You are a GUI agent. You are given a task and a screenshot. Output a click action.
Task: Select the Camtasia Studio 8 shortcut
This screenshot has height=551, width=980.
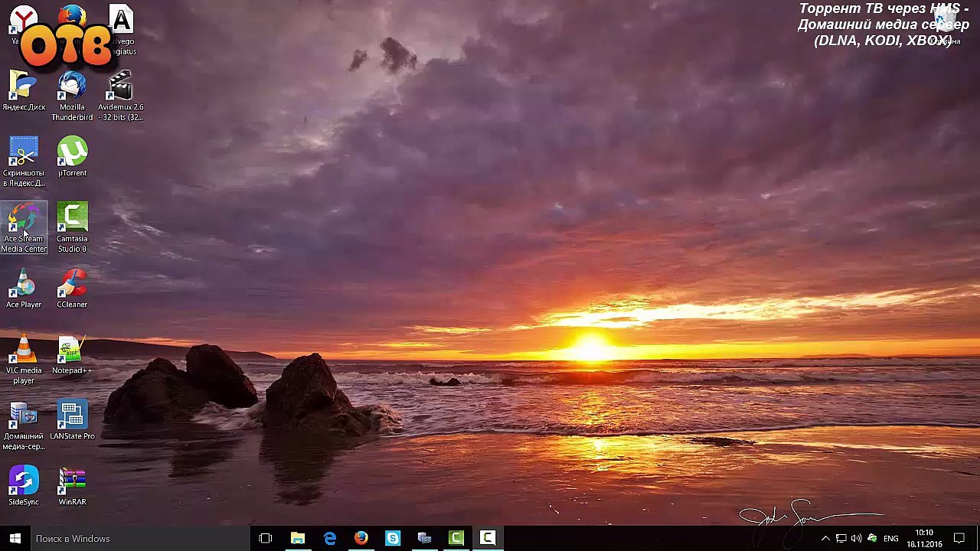(72, 228)
